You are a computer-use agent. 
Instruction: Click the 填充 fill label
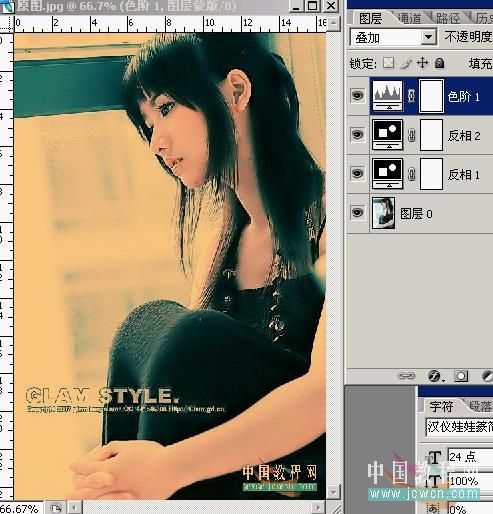click(x=480, y=63)
